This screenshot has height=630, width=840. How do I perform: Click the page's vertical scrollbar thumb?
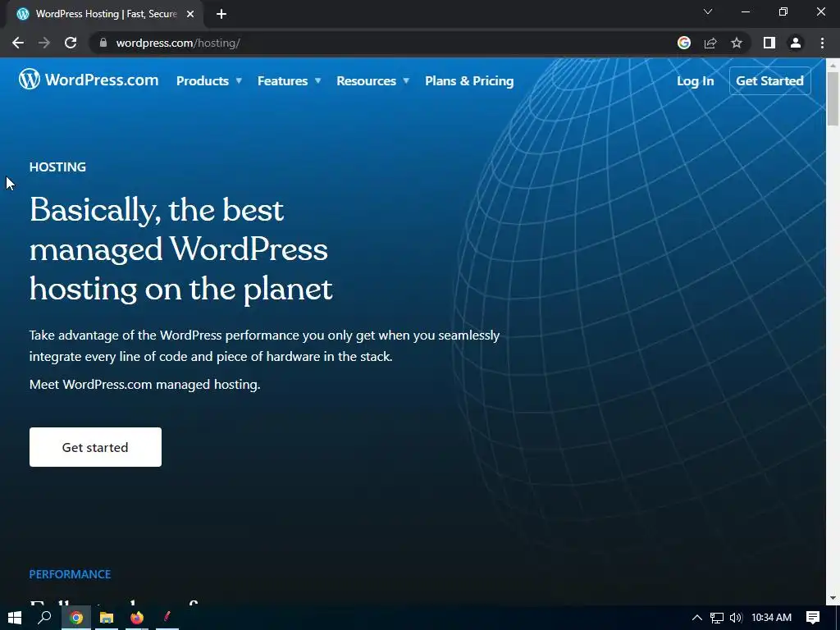point(833,98)
